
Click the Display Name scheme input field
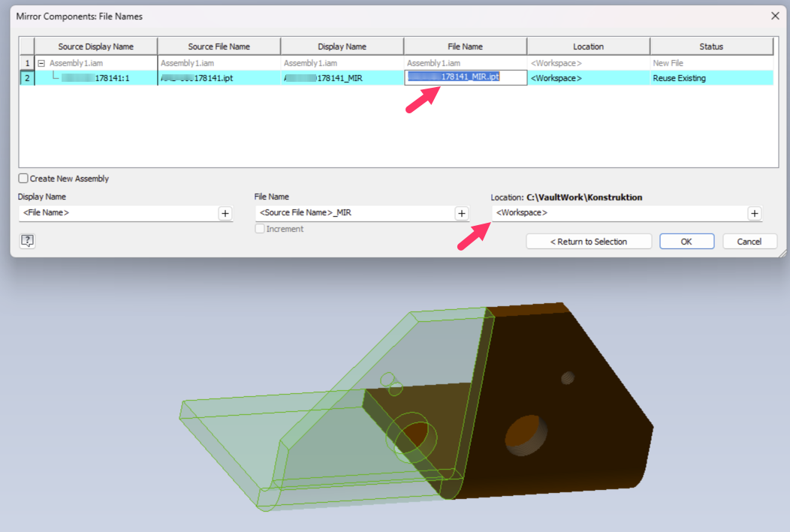pos(118,213)
